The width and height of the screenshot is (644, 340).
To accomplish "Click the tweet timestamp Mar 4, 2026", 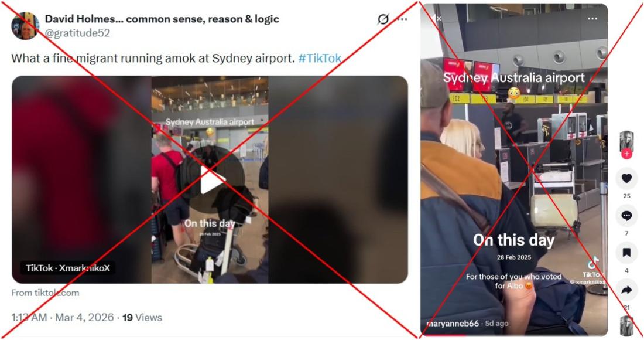I will [84, 317].
